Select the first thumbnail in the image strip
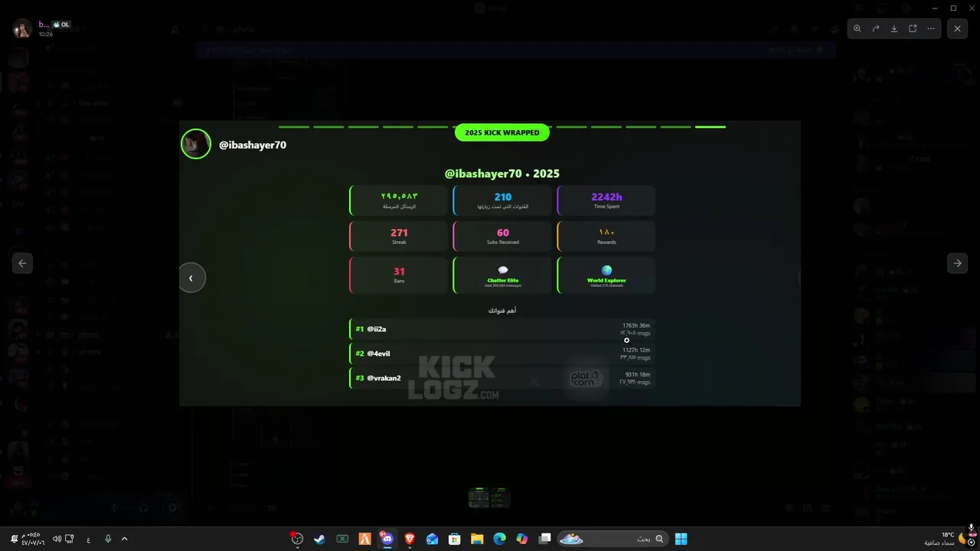Screen dimensions: 980x551 [479, 497]
